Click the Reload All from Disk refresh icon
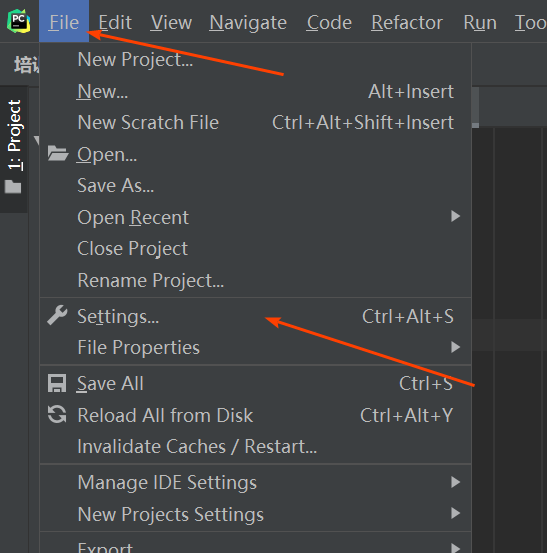 click(x=57, y=414)
